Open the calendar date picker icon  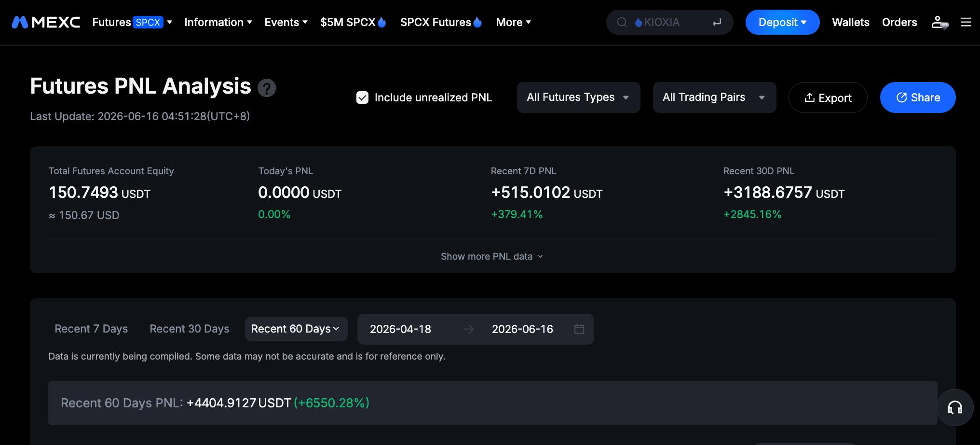579,329
